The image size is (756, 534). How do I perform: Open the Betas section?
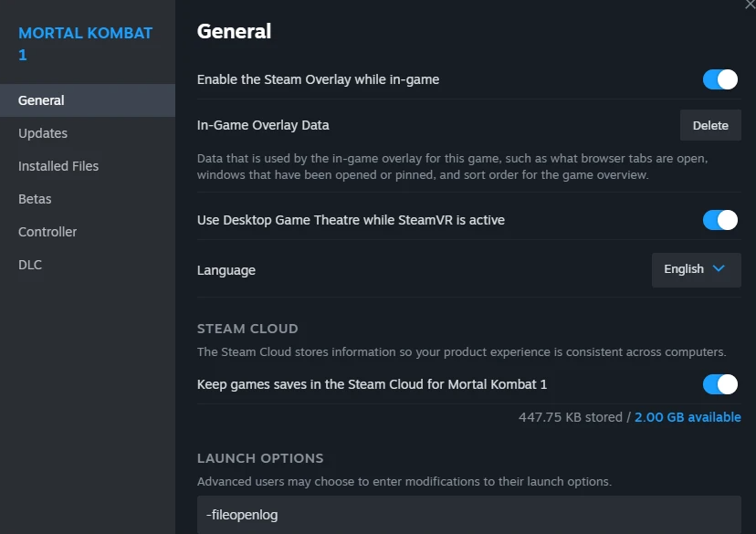[x=88, y=199]
